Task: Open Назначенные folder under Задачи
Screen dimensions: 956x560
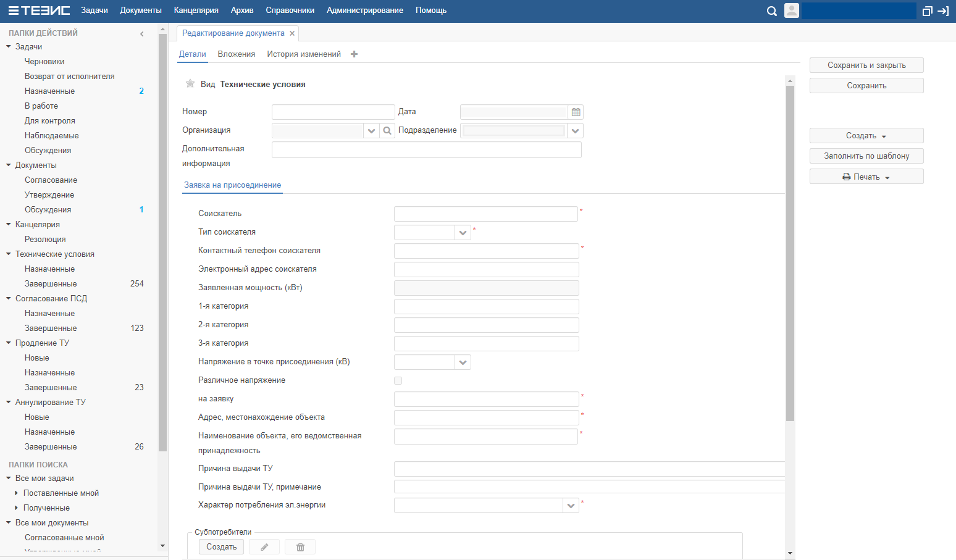Action: (50, 91)
